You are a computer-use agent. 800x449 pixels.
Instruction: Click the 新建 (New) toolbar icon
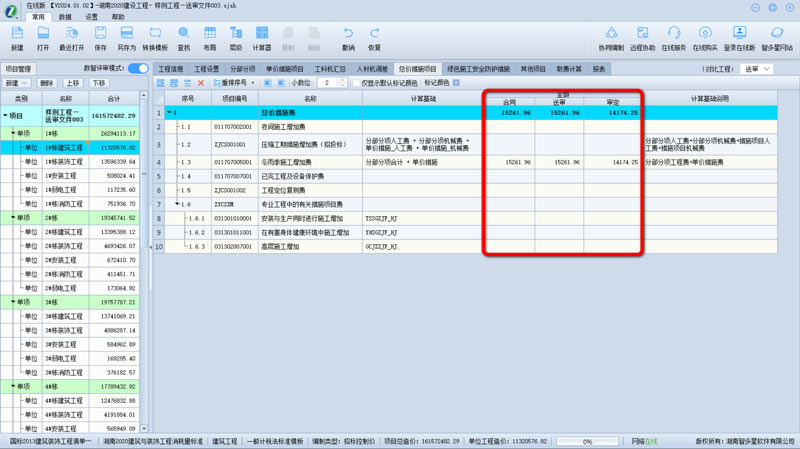16,38
